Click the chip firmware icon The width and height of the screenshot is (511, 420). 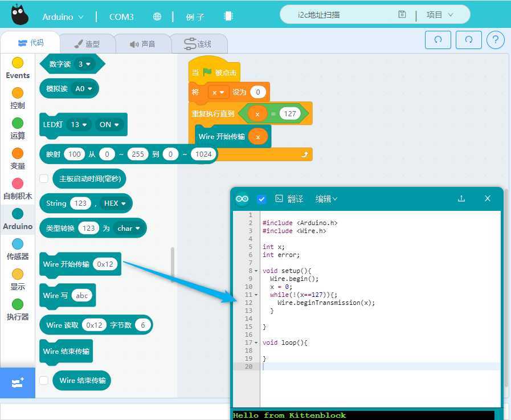[228, 16]
